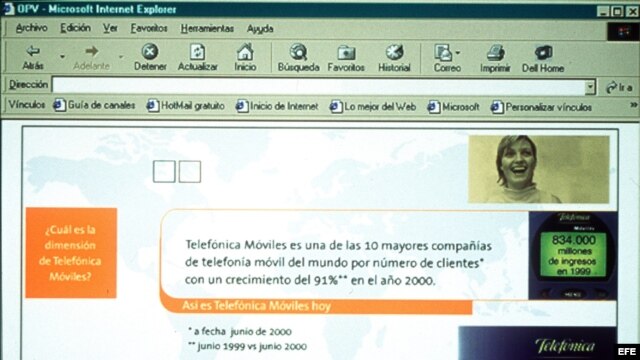Expand the Adelante history dropdown arrow
Screen dimensions: 640x360
[x=121, y=56]
